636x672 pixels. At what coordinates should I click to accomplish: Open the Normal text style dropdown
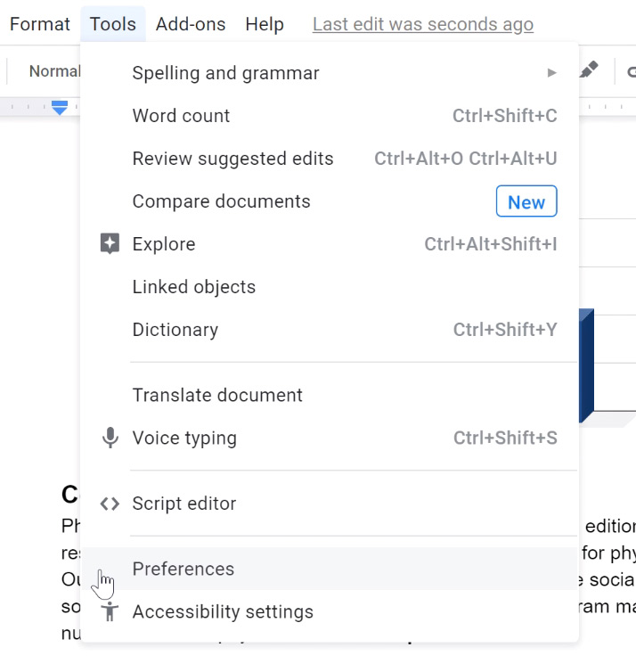point(54,71)
